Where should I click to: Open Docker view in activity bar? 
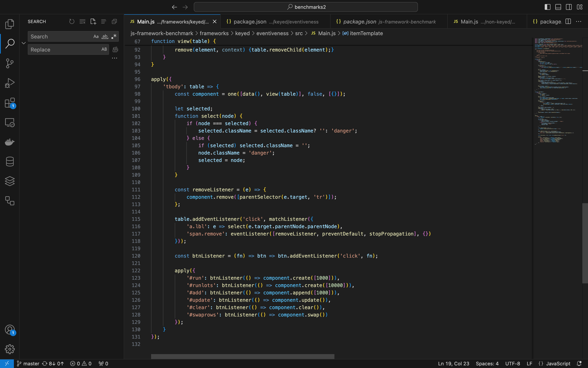coord(10,142)
